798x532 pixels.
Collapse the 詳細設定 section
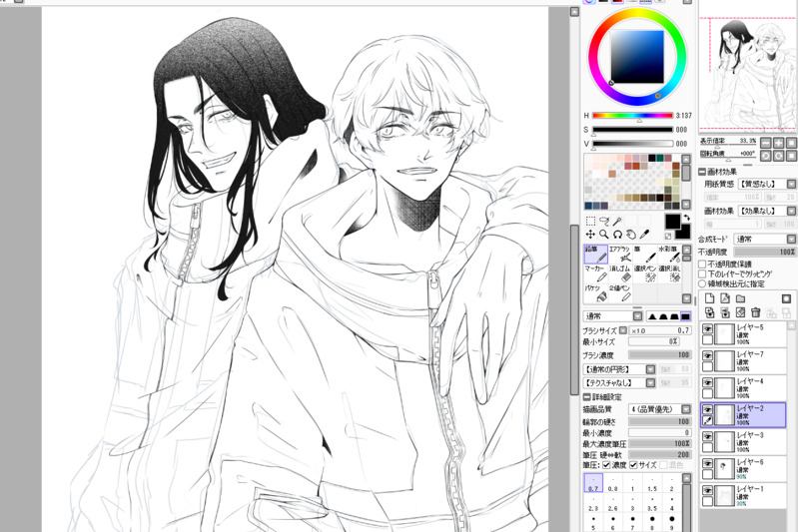(x=586, y=396)
